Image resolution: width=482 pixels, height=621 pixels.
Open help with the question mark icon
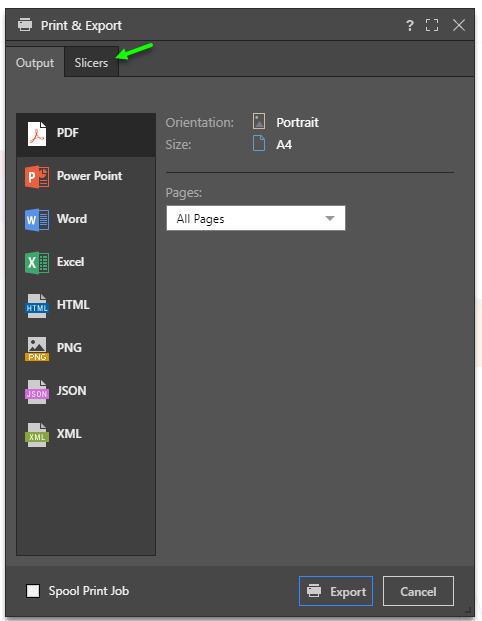point(410,26)
